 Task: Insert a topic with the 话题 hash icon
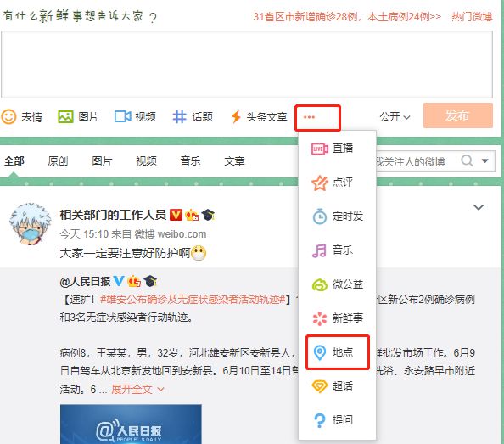pos(193,116)
